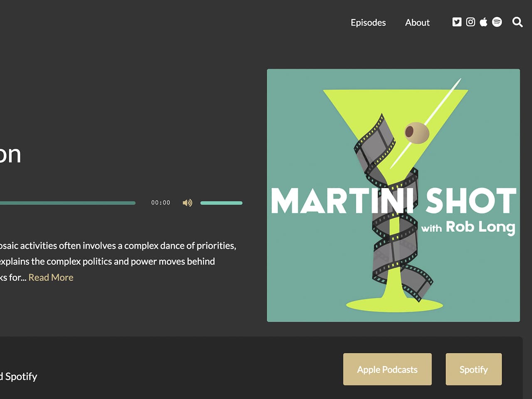Seek on the audio progress bar
The height and width of the screenshot is (399, 532).
68,203
